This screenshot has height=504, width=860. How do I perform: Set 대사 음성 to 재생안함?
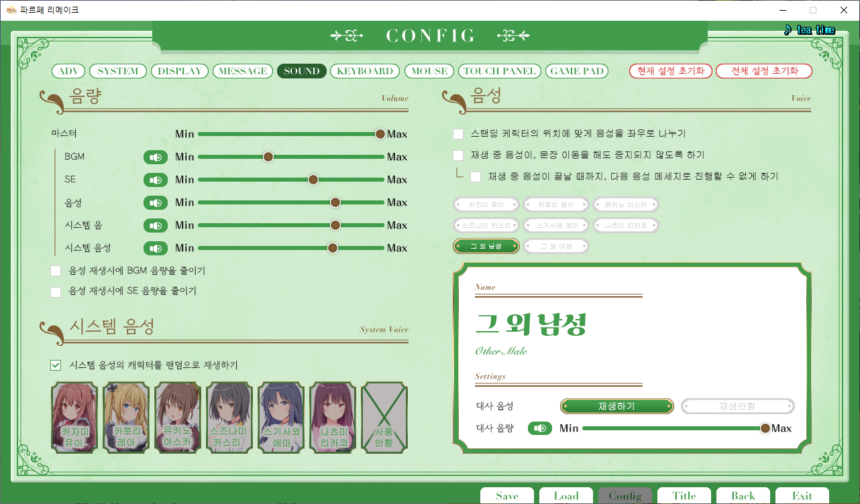point(738,406)
